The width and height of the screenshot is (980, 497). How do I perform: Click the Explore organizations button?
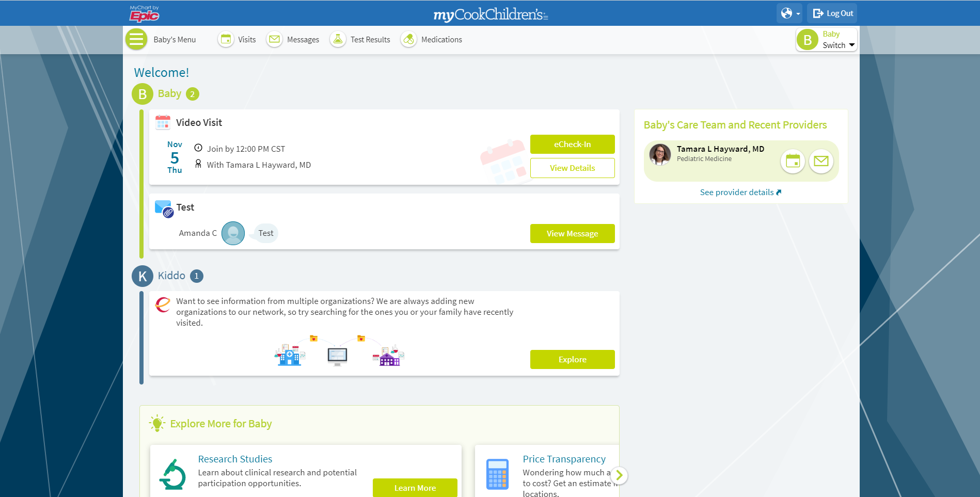click(x=572, y=360)
